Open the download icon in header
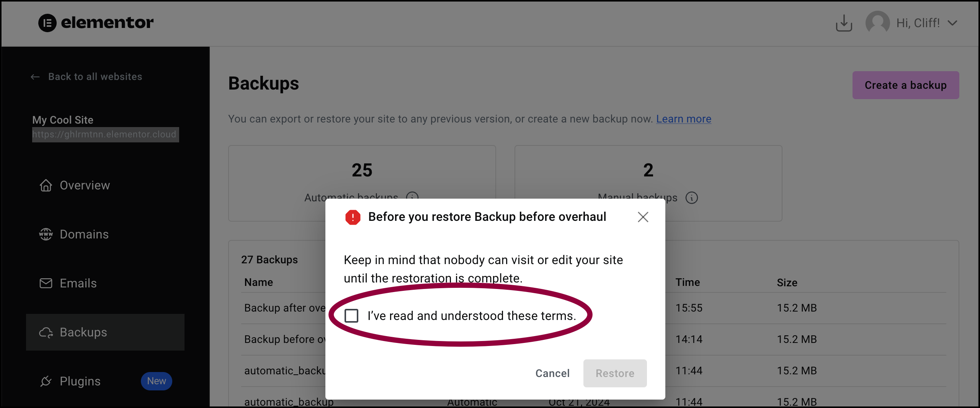 tap(844, 23)
